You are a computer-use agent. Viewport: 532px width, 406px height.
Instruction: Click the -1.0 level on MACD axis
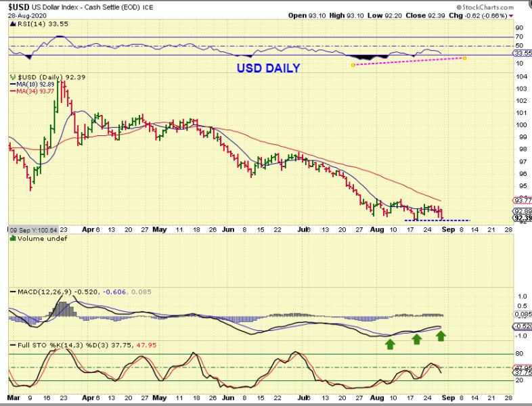click(520, 336)
